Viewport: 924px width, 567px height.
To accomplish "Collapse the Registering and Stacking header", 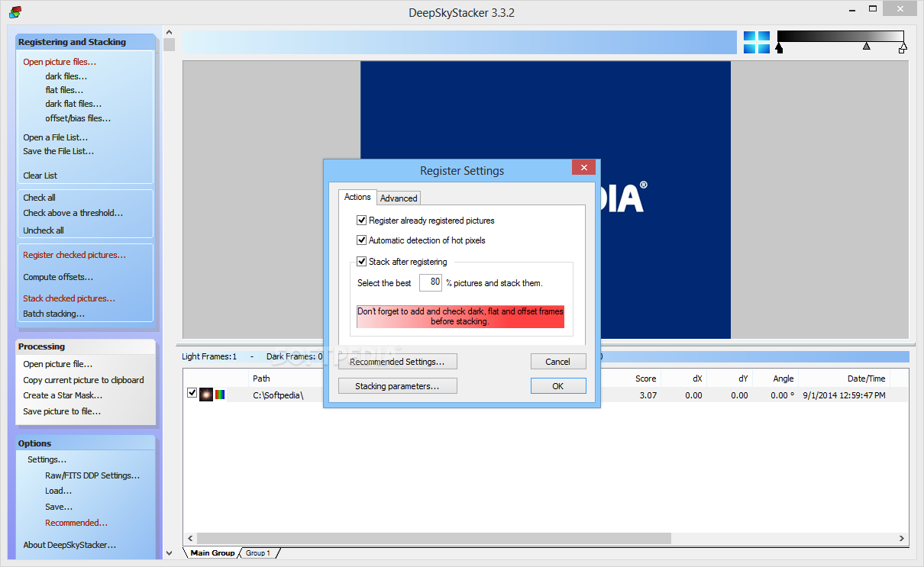I will 85,42.
